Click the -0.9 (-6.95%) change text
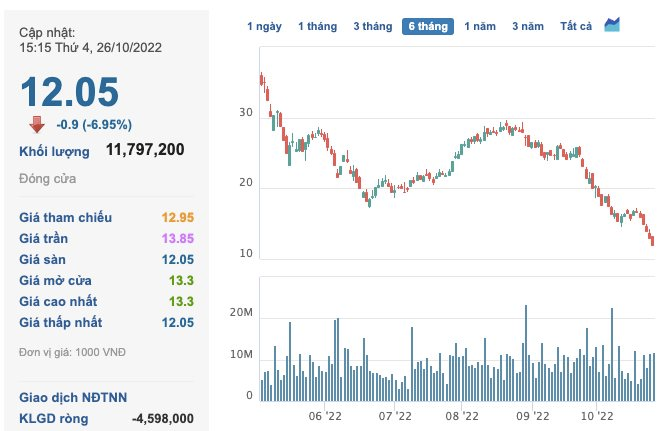663x431 pixels. 92,125
